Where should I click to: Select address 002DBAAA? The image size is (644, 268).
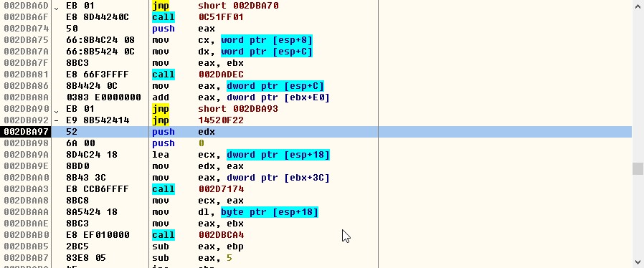27,212
